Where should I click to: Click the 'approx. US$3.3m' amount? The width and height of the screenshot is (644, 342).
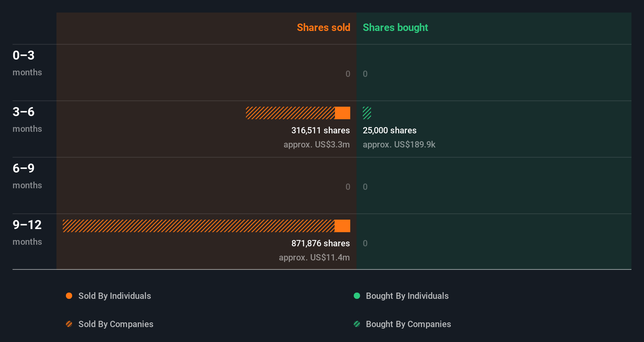point(317,145)
